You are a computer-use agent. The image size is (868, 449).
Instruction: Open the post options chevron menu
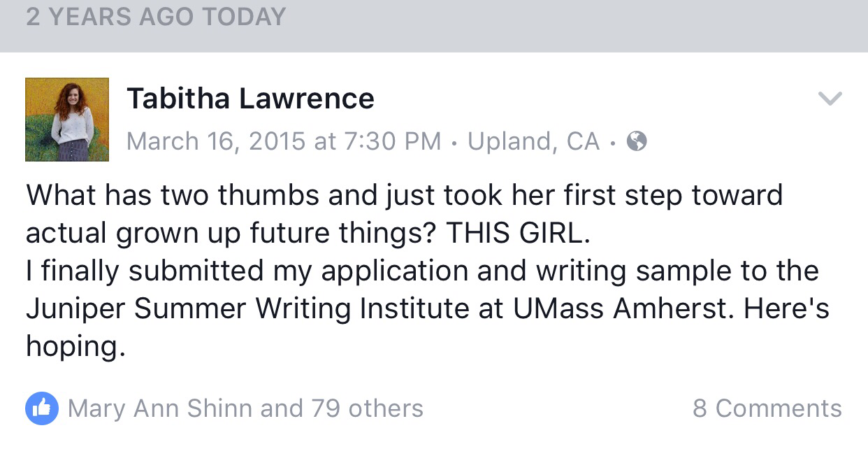[830, 99]
